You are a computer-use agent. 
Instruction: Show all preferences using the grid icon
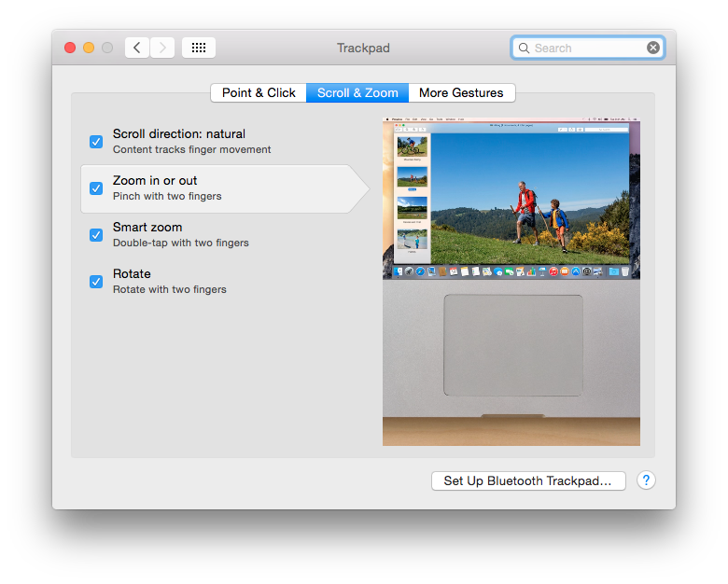199,48
